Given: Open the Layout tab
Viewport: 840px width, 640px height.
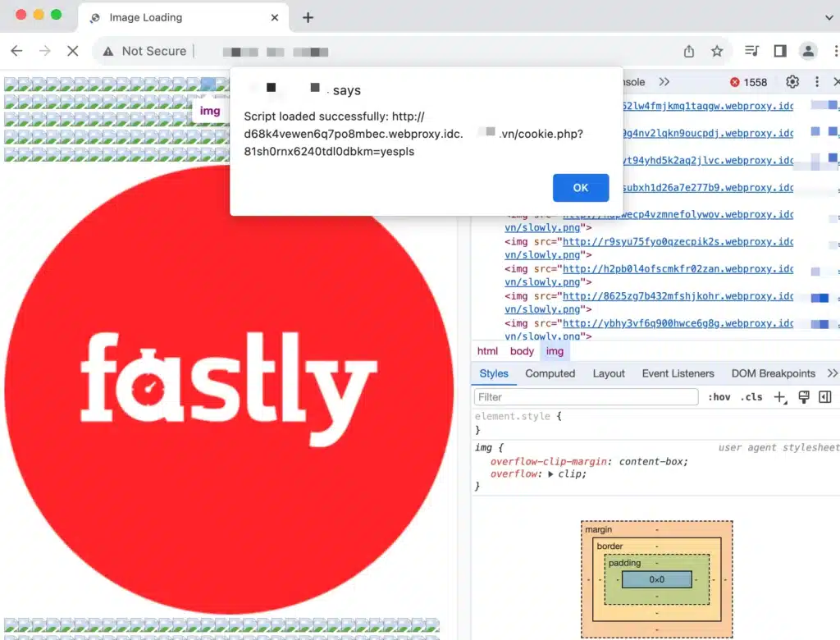Looking at the screenshot, I should 609,373.
